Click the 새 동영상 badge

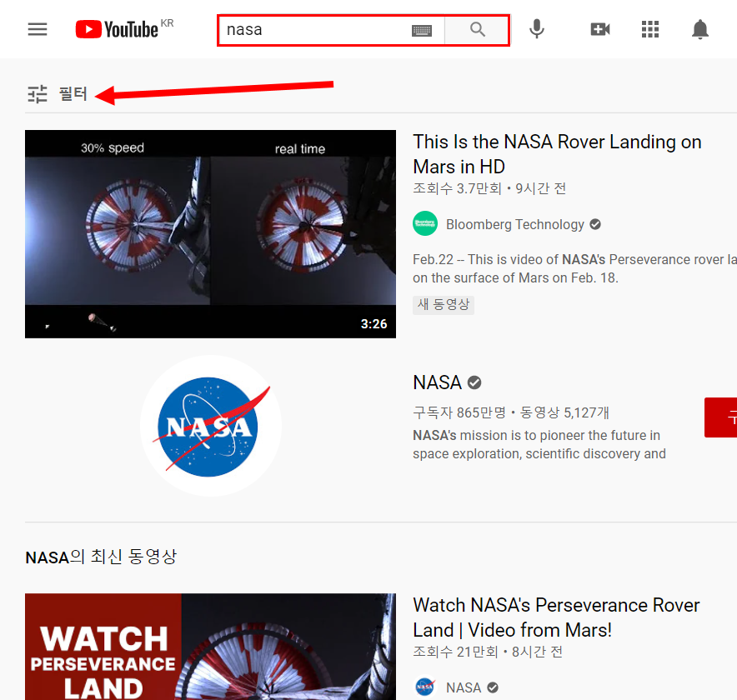[444, 304]
